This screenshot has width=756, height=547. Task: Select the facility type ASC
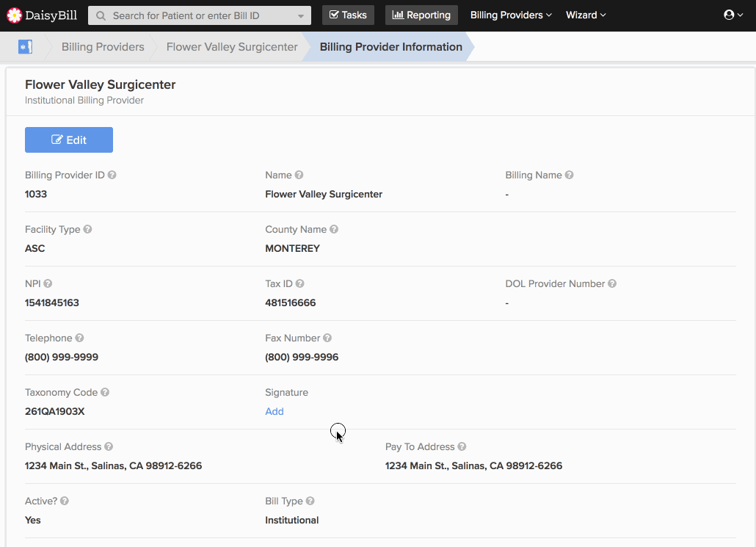pyautogui.click(x=34, y=248)
